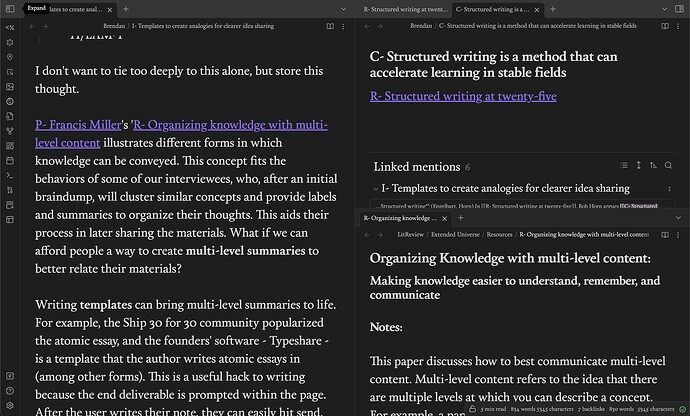Open more options for Structured writing note
690x416 pixels.
tap(678, 26)
